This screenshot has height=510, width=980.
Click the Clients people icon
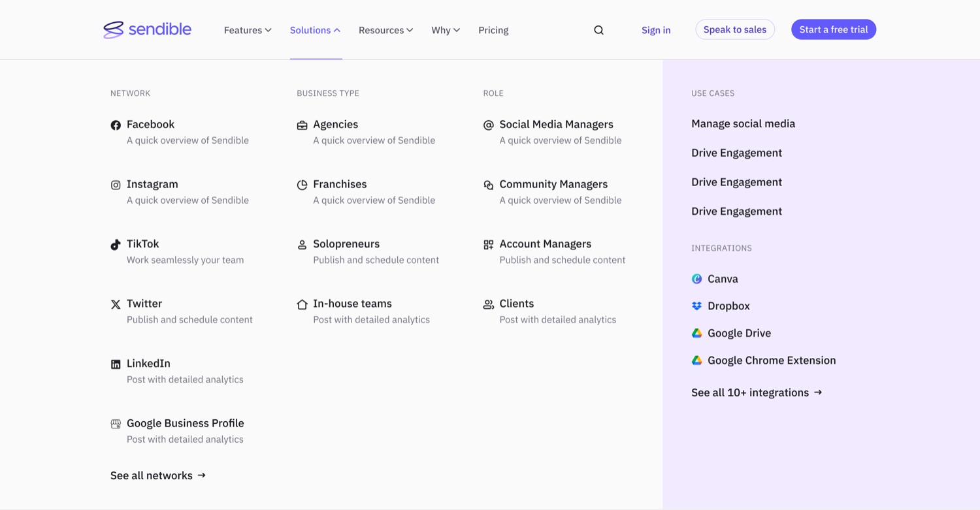click(488, 304)
